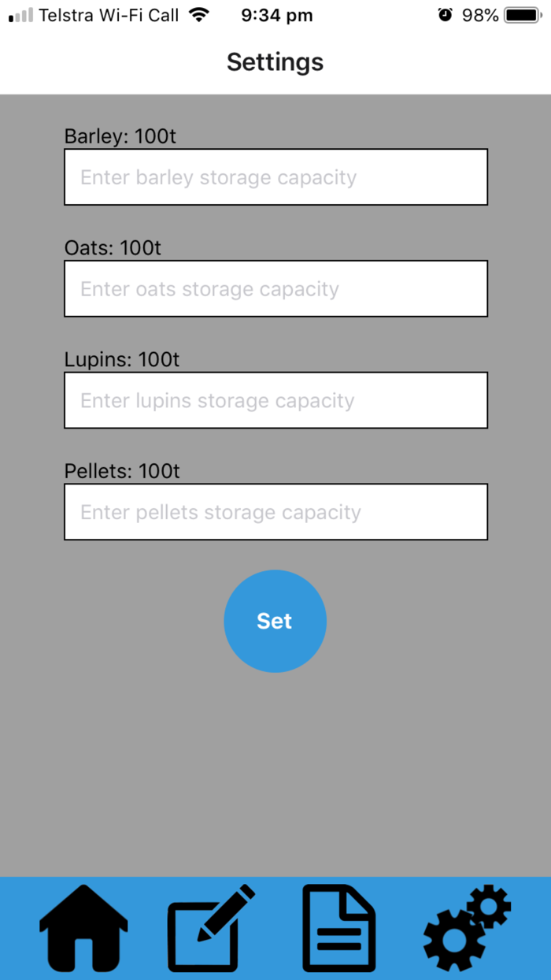Tap the battery indicator icon
Image resolution: width=551 pixels, height=980 pixels.
(x=523, y=13)
